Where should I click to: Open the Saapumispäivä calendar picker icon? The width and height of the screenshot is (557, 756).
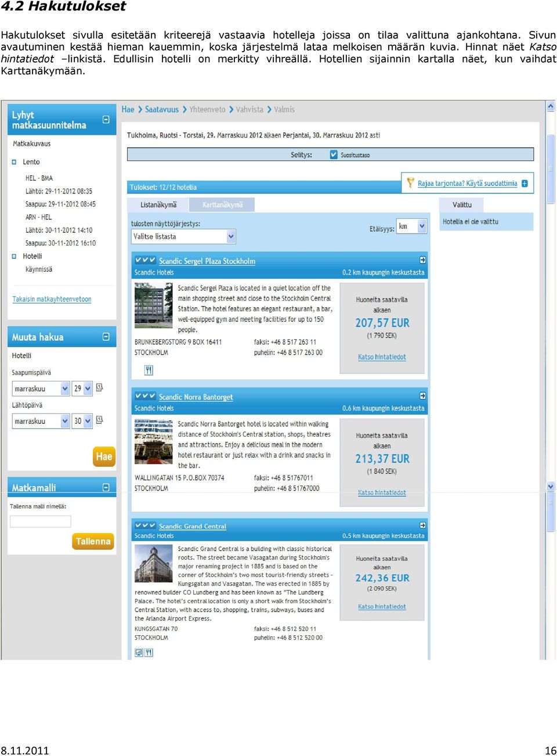point(99,387)
